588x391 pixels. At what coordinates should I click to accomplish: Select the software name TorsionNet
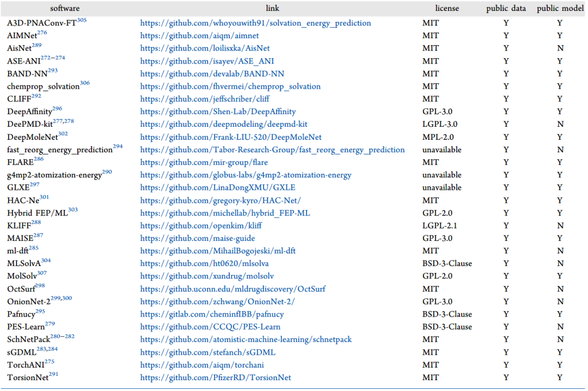click(28, 378)
